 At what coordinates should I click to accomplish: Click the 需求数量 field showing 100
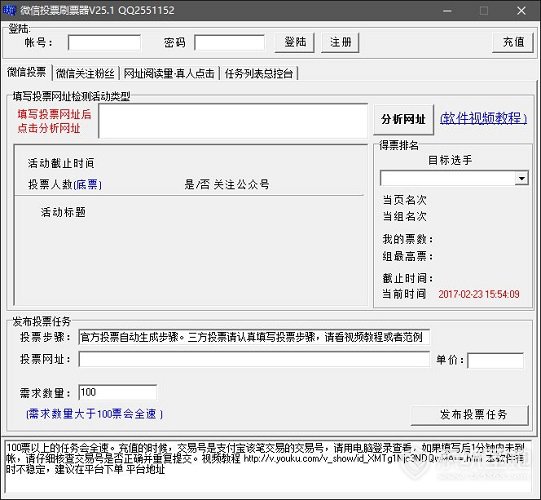pyautogui.click(x=118, y=392)
